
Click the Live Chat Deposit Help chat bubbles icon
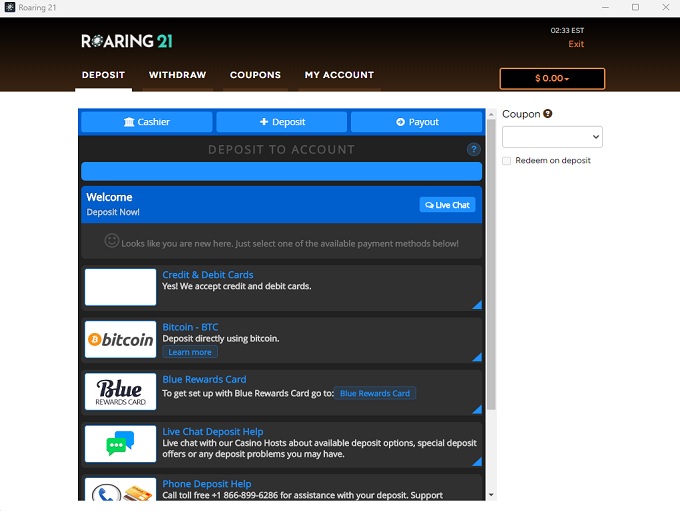[121, 444]
